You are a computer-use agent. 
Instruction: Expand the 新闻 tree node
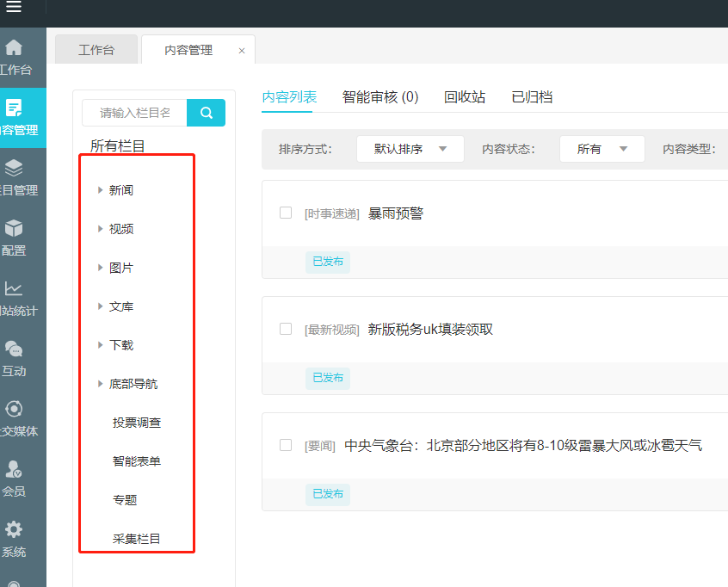(101, 190)
